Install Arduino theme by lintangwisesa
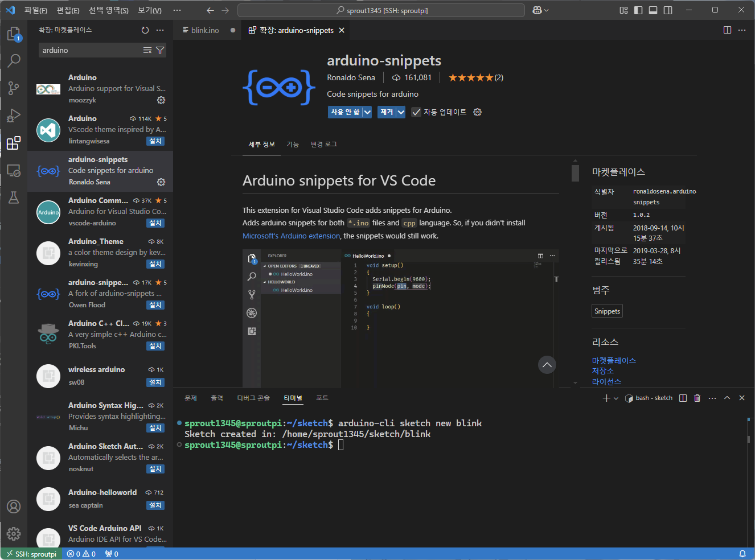 pyautogui.click(x=155, y=141)
